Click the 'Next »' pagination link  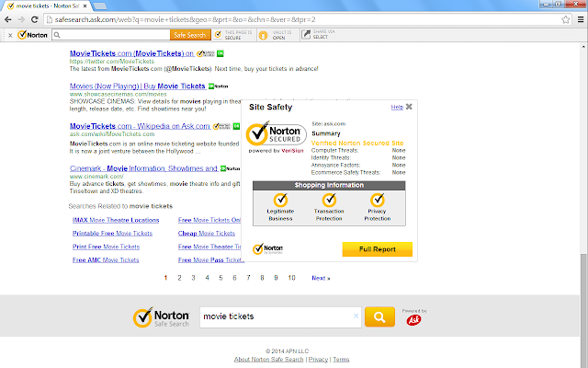(x=321, y=278)
